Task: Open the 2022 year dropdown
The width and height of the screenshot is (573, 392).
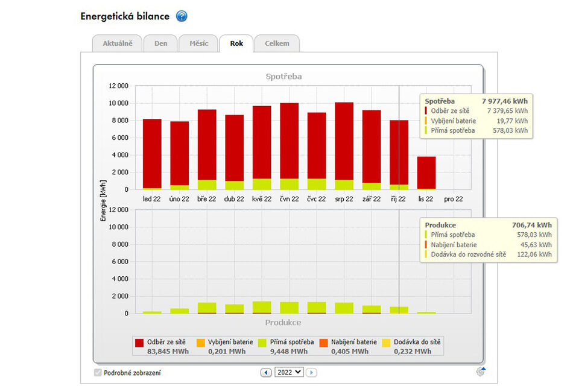Action: [x=288, y=373]
